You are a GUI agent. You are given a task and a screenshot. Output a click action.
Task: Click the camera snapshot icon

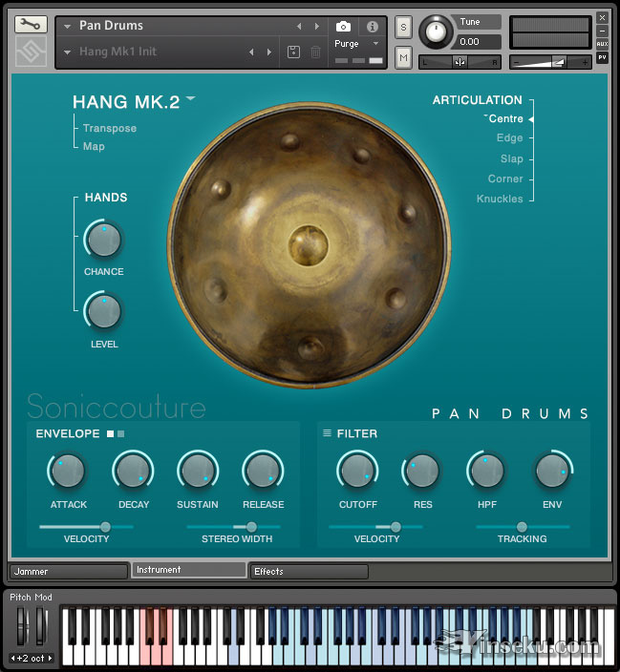pyautogui.click(x=343, y=27)
